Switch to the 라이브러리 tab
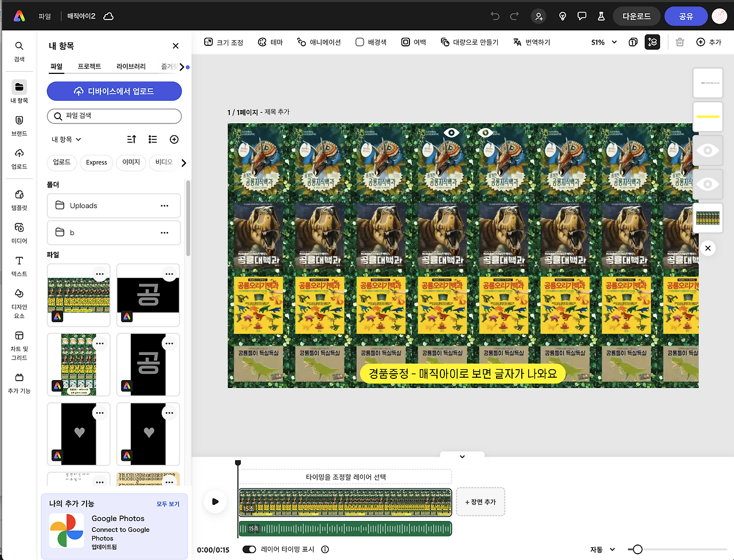The height and width of the screenshot is (560, 734). pos(131,66)
